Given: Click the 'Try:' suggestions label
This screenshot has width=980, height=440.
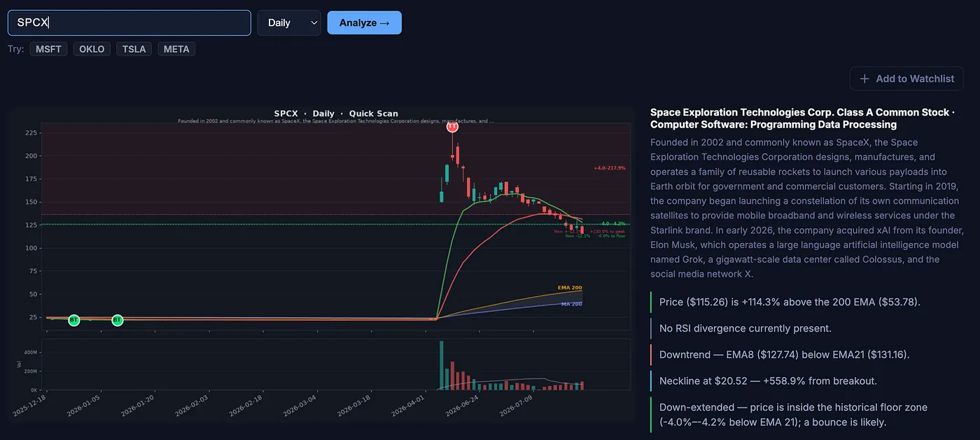Looking at the screenshot, I should (x=16, y=49).
